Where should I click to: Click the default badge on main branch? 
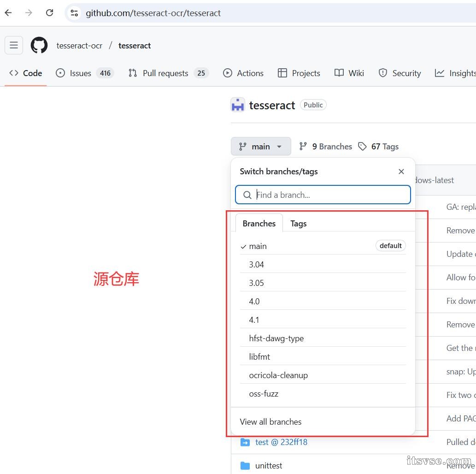390,245
